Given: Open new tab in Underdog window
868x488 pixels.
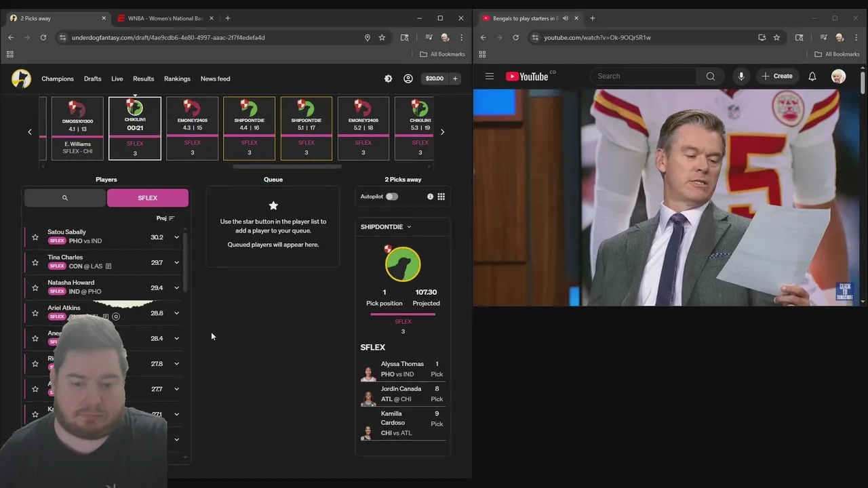Looking at the screenshot, I should (228, 18).
